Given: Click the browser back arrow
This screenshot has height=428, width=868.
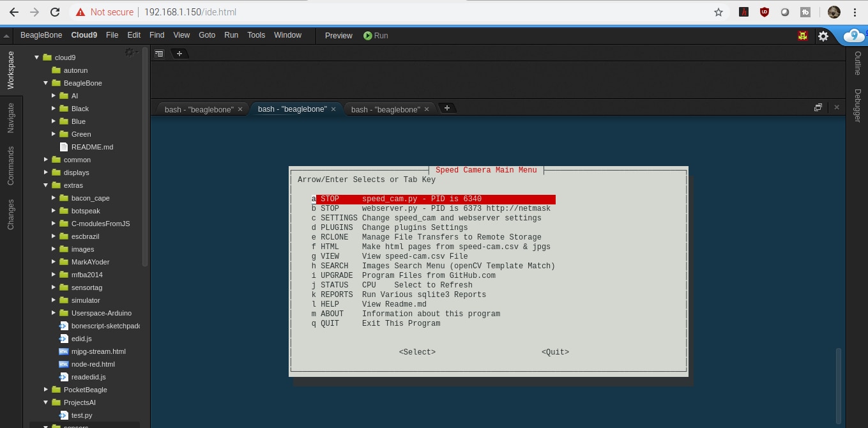Looking at the screenshot, I should coord(13,12).
